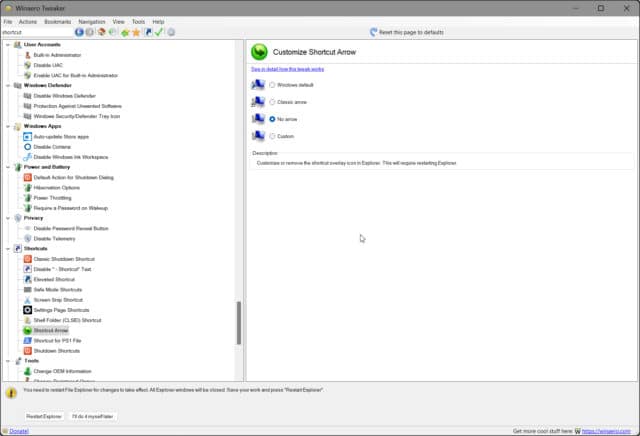Image resolution: width=640 pixels, height=436 pixels.
Task: Open the View menu
Action: pyautogui.click(x=118, y=22)
